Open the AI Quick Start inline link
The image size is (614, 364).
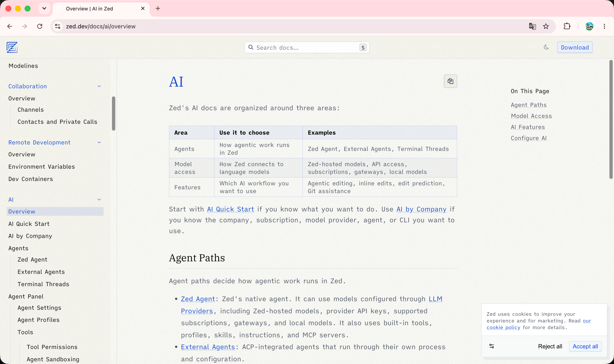coord(230,209)
